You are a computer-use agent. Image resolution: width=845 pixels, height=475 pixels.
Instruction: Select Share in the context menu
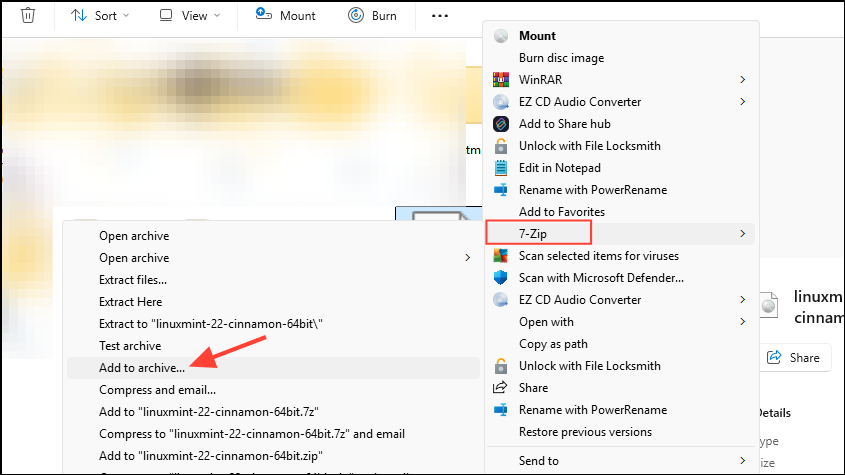533,388
